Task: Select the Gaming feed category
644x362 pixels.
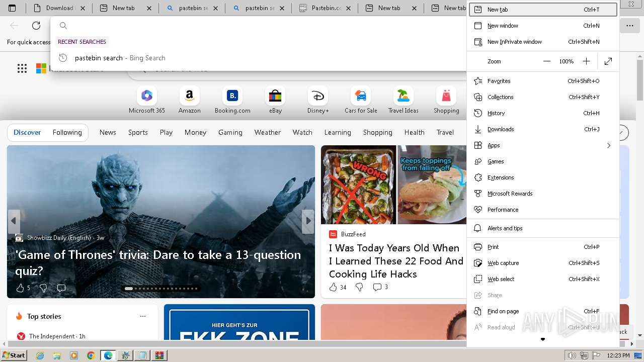Action: click(x=230, y=132)
